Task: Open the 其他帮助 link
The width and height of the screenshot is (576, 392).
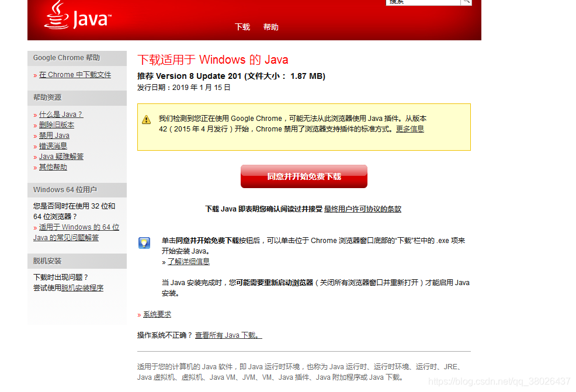Action: coord(53,167)
